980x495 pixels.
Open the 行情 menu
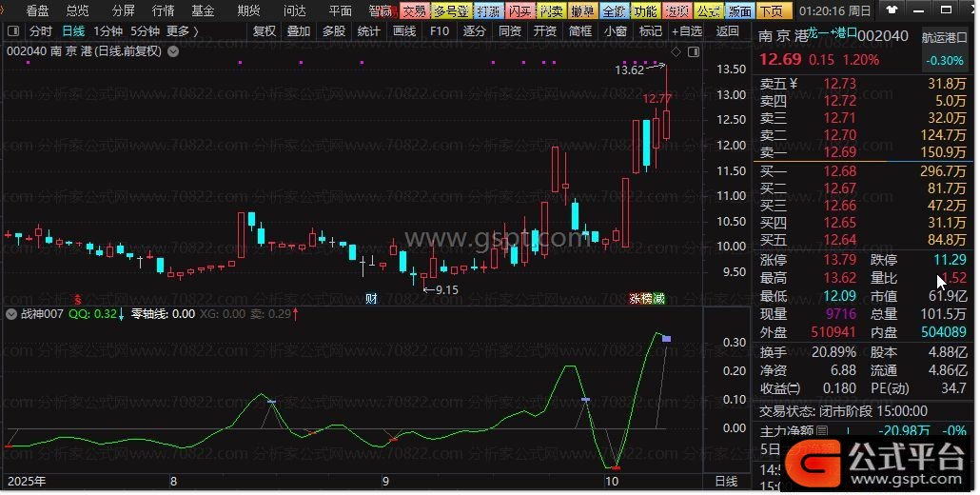coord(164,10)
